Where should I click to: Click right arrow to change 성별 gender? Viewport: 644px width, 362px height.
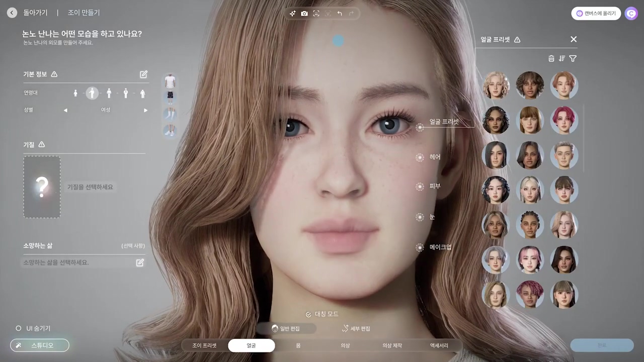click(x=146, y=110)
